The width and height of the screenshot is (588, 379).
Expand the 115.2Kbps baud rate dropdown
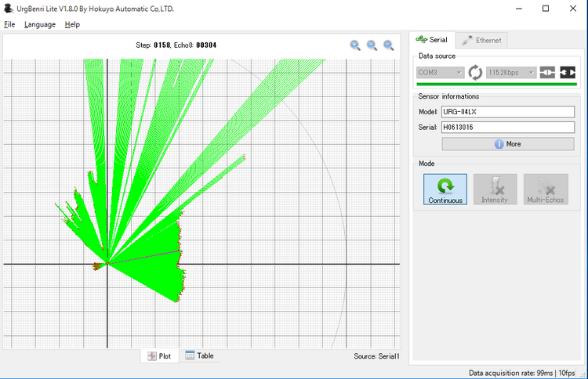pos(511,72)
